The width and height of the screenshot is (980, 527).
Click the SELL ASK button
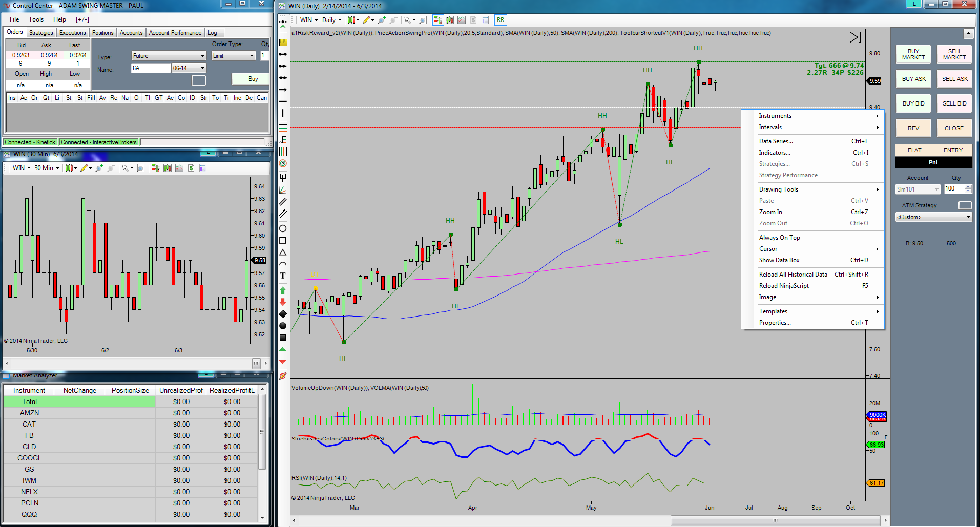(x=955, y=79)
